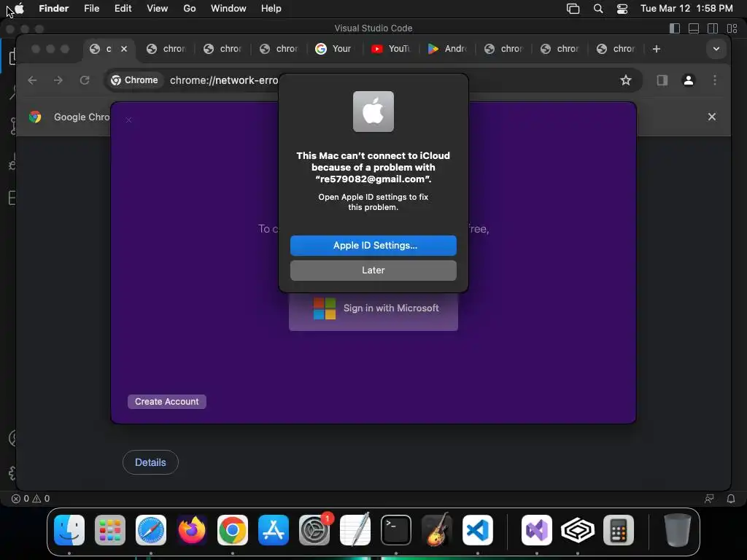Close the purple sign-in overlay
Image resolution: width=747 pixels, height=560 pixels.
(128, 120)
